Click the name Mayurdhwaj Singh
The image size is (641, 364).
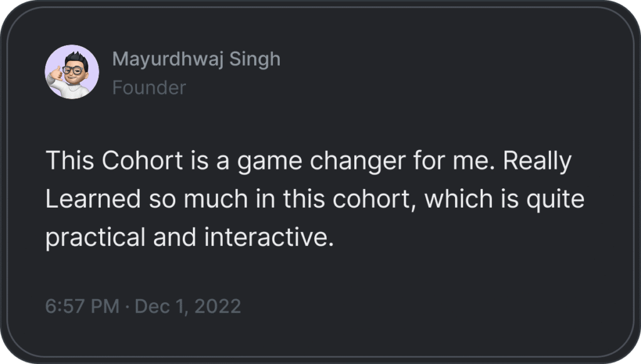click(x=197, y=59)
